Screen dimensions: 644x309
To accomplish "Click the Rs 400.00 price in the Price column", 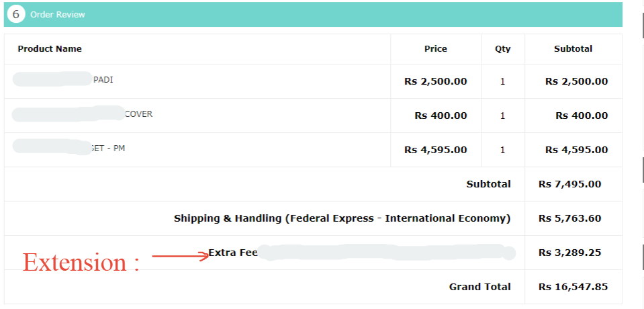I will [x=441, y=116].
